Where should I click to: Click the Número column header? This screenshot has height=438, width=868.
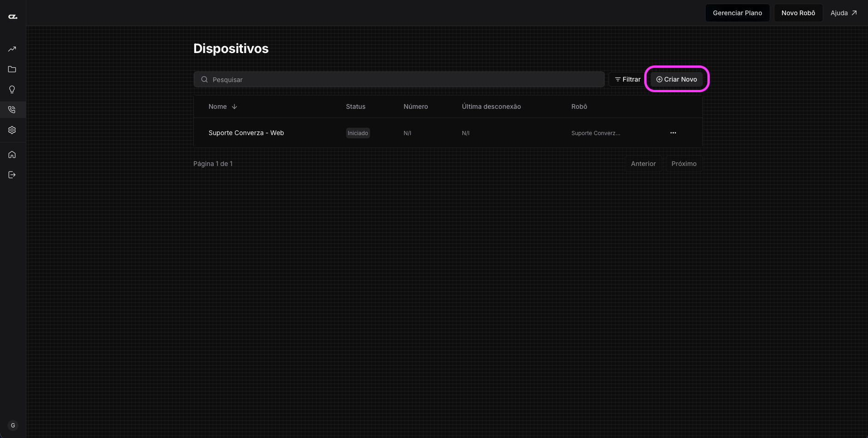click(416, 107)
